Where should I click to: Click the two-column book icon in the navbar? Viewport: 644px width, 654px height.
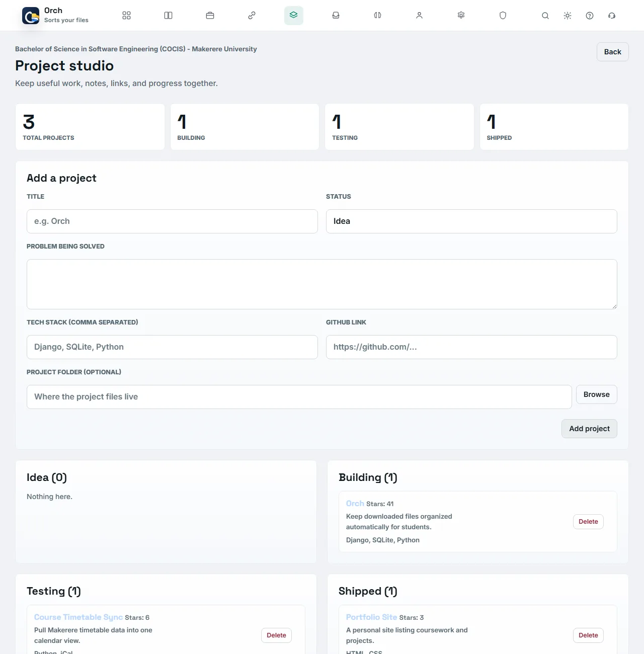(168, 16)
